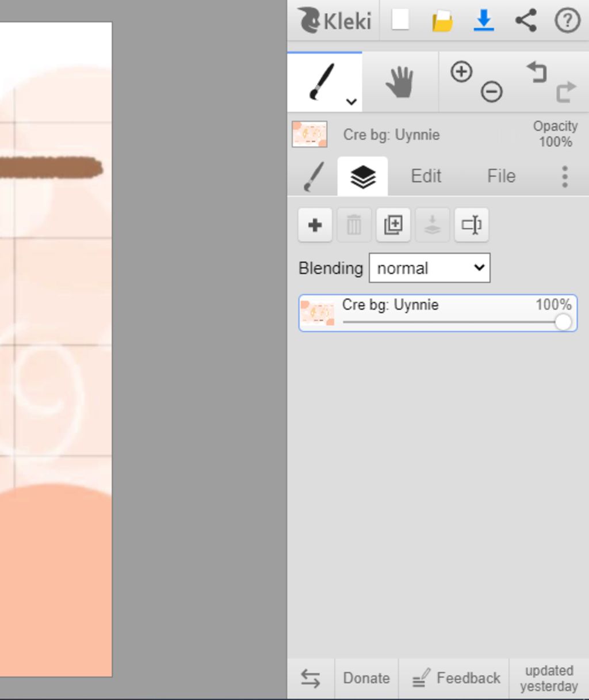The image size is (589, 700).
Task: Open the Edit tab
Action: pos(426,176)
